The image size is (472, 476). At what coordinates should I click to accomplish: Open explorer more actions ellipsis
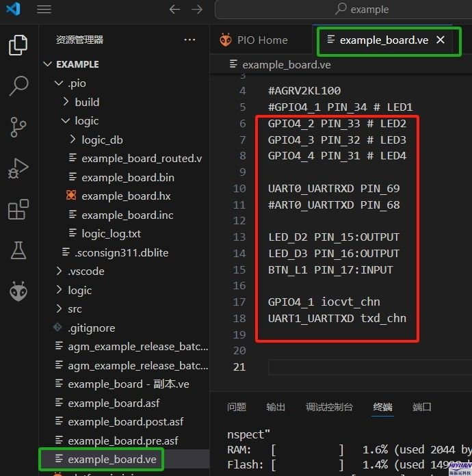click(189, 40)
